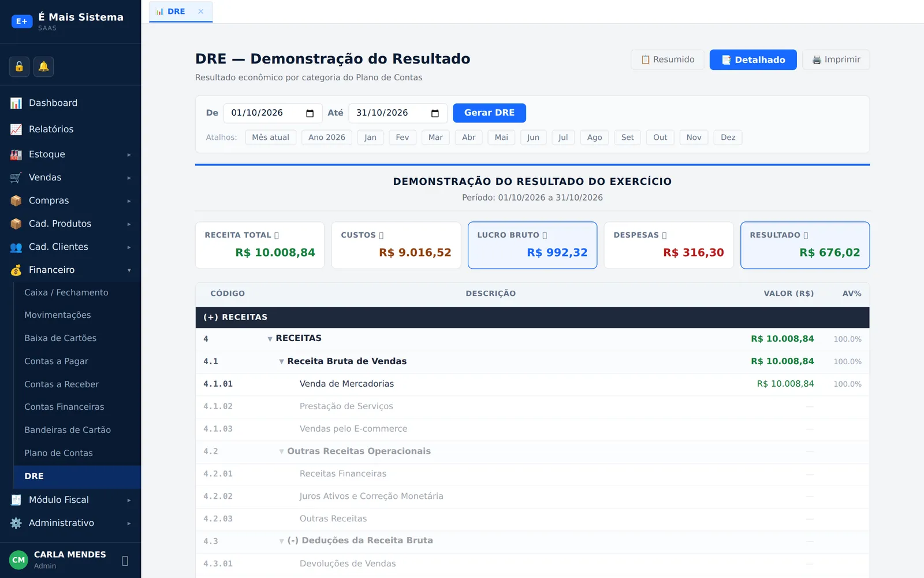Click the Dashboard chart icon
The width and height of the screenshot is (924, 578).
click(16, 103)
